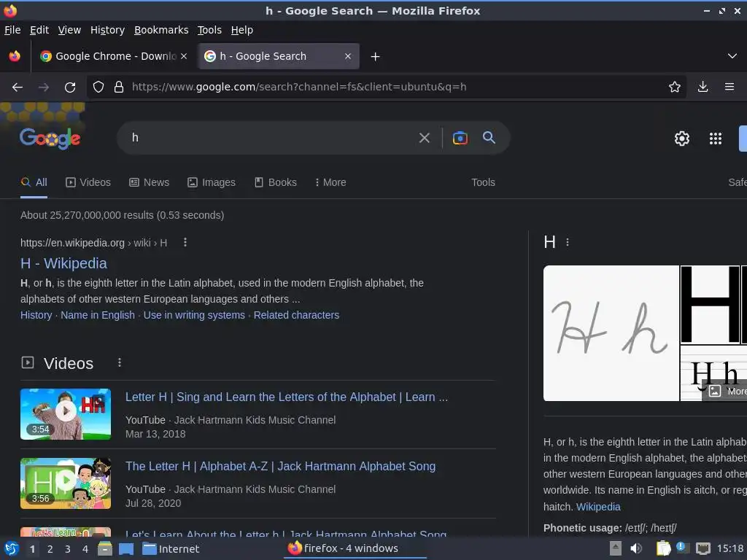Submit search with magnifying glass button

pos(489,138)
